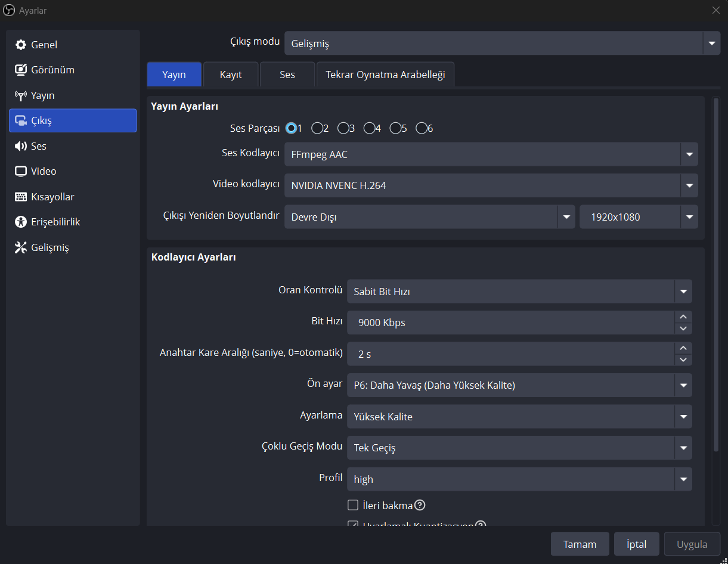
Task: Open the Ses Kodlayıcı FFmpeg AAC dropdown
Action: point(491,154)
